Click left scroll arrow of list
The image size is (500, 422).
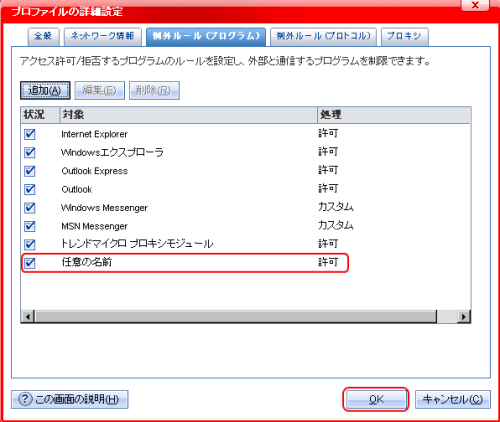coord(28,316)
